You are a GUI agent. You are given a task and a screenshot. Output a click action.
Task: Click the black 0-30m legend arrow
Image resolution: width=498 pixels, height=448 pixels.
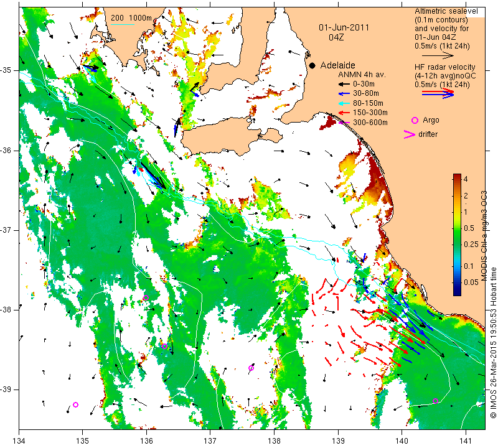pos(344,84)
